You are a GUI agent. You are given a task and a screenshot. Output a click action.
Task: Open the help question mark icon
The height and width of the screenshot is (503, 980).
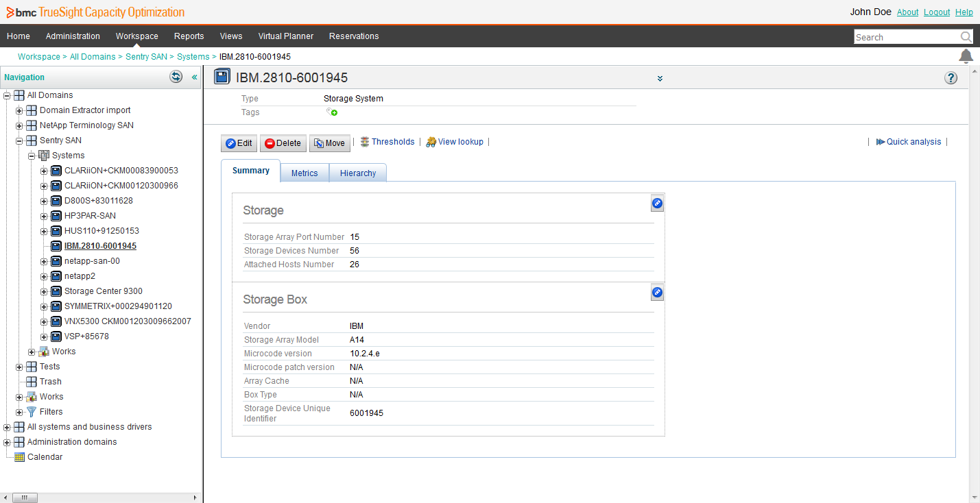pos(951,77)
